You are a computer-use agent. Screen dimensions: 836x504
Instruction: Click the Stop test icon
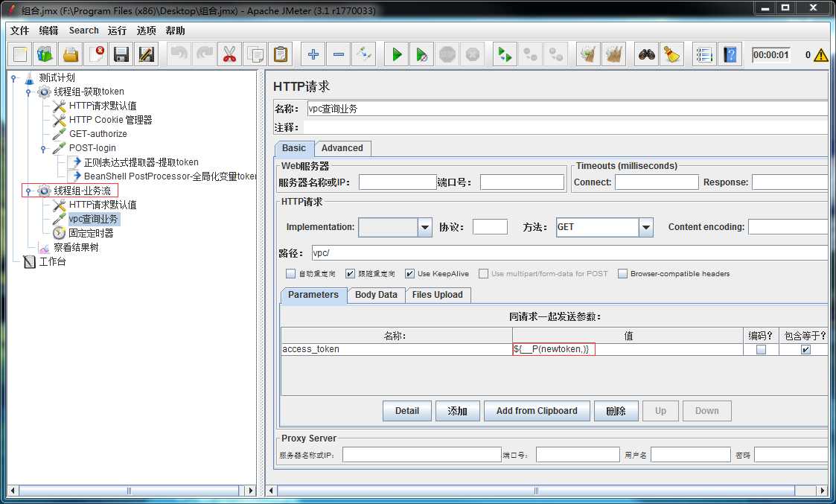pos(447,54)
